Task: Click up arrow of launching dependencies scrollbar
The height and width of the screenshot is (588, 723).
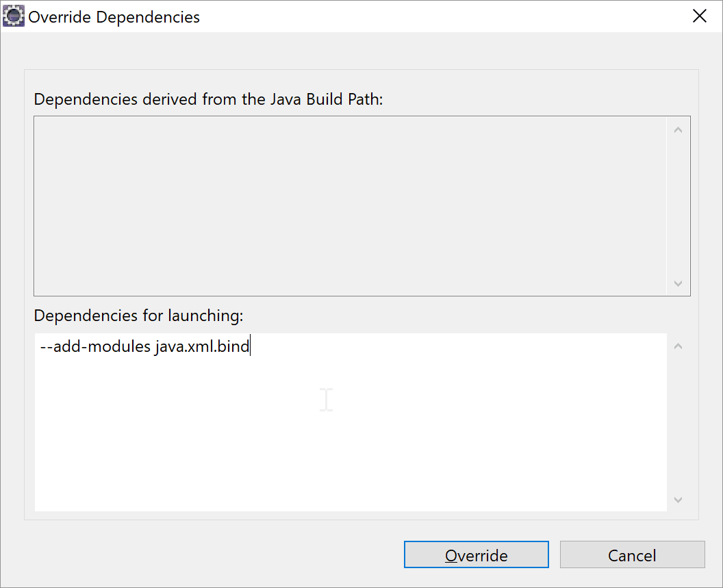Action: pyautogui.click(x=678, y=346)
